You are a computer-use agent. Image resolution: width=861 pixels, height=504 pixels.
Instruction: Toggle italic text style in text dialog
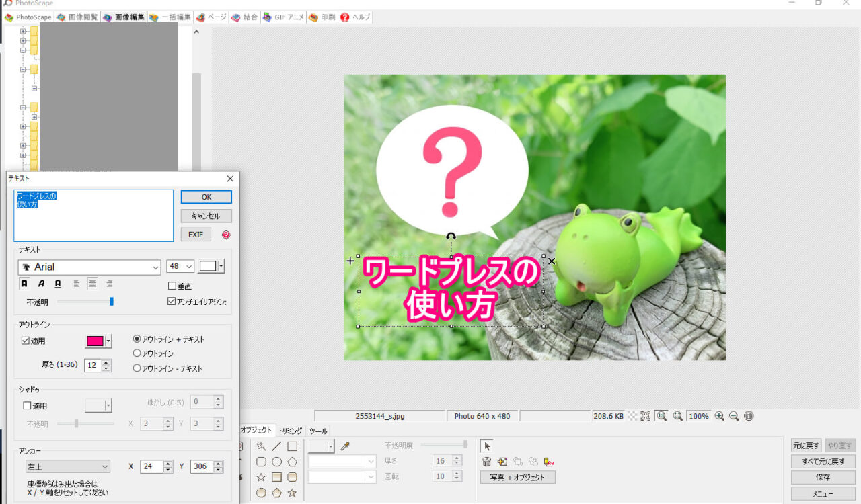(41, 284)
